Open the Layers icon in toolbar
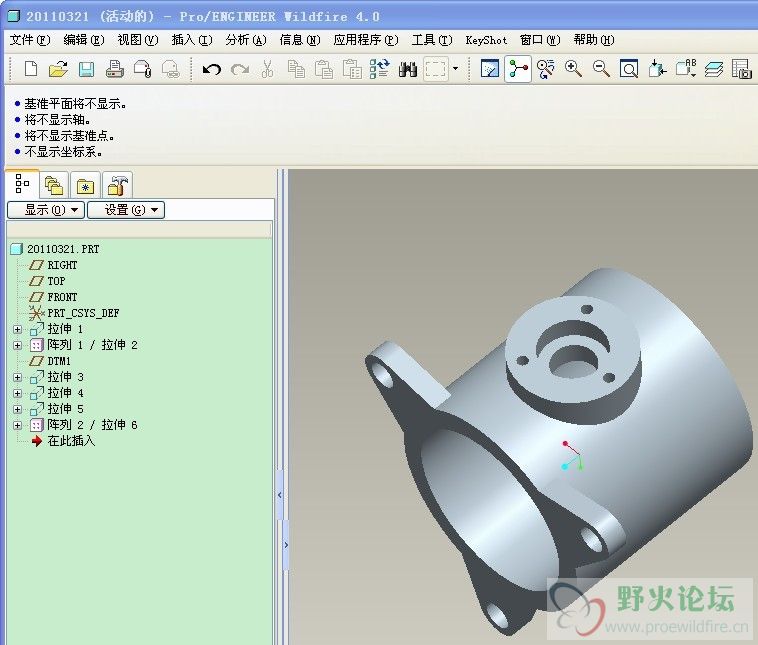The image size is (758, 645). [x=714, y=69]
